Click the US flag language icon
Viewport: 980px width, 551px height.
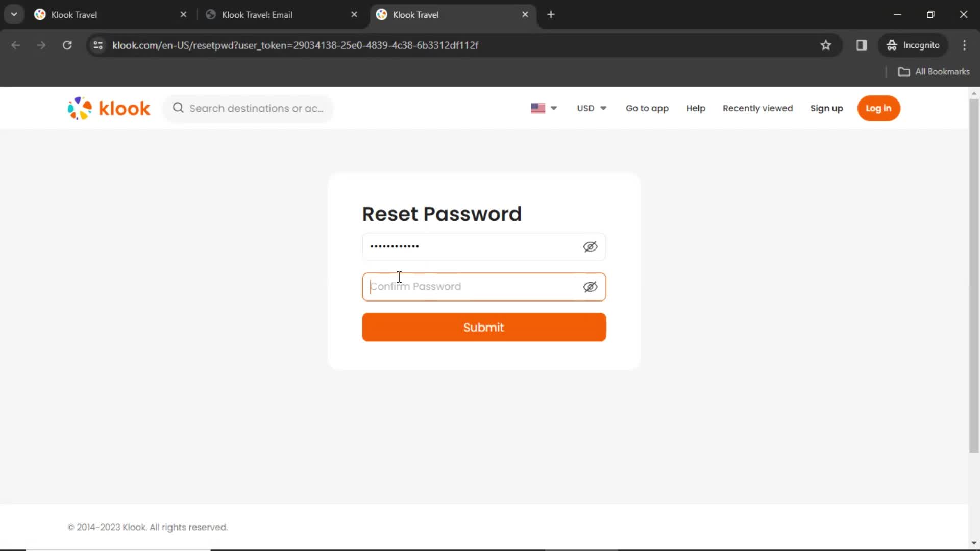(x=538, y=108)
